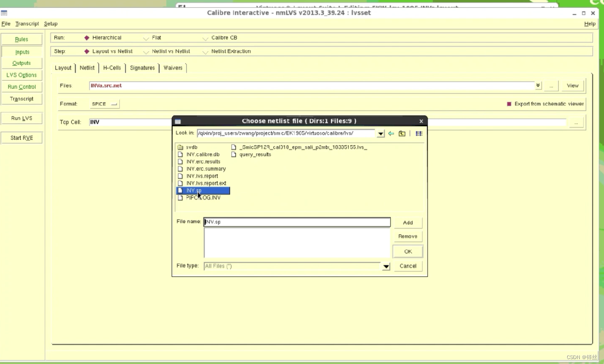Select file INV.calibre.db
Viewport: 604px width, 364px height.
[199, 154]
